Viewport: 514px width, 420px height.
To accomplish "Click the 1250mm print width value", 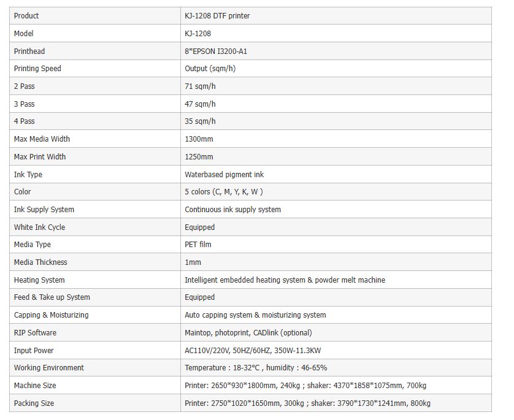I will click(199, 156).
